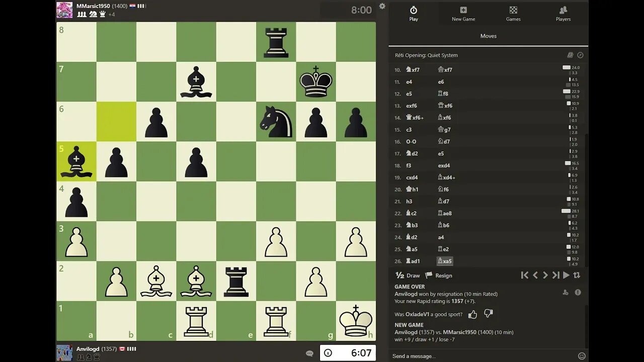Click the Resign button
Screen dimensions: 644x362
(439, 276)
